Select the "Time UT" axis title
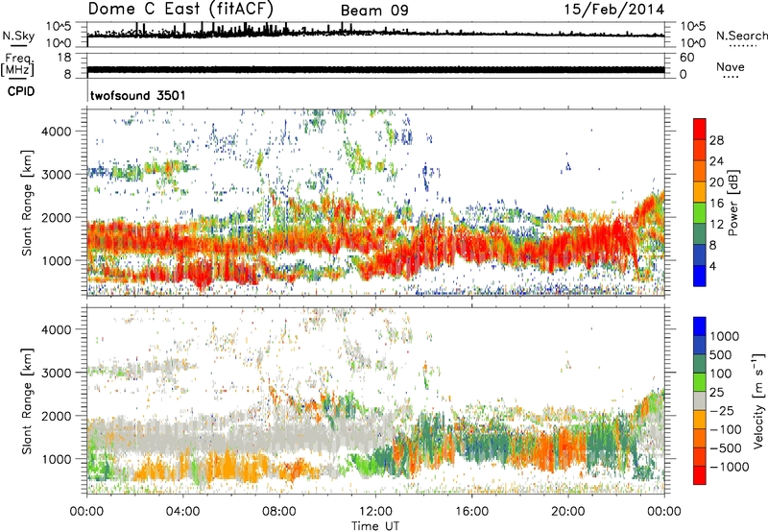This screenshot has height=532, width=768. (375, 526)
